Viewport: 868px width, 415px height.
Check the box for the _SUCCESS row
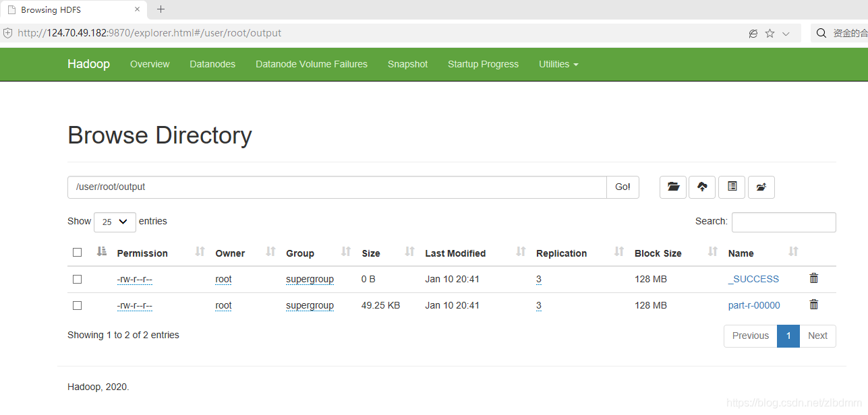tap(77, 279)
